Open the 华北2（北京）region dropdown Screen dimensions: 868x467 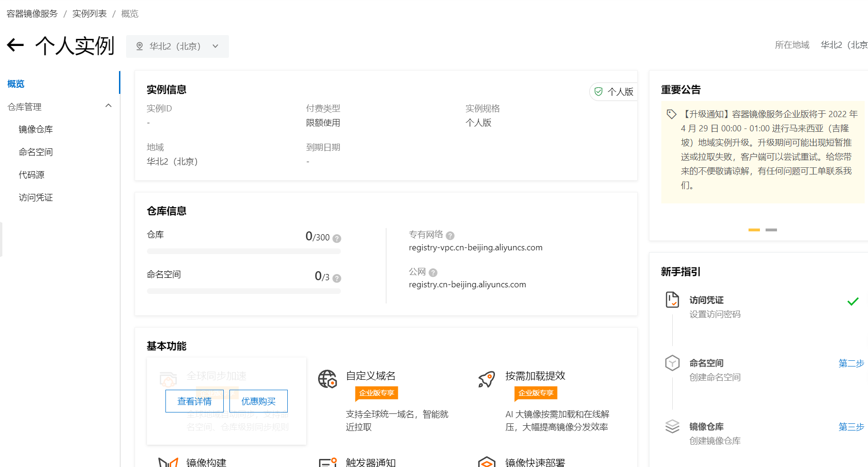point(177,46)
